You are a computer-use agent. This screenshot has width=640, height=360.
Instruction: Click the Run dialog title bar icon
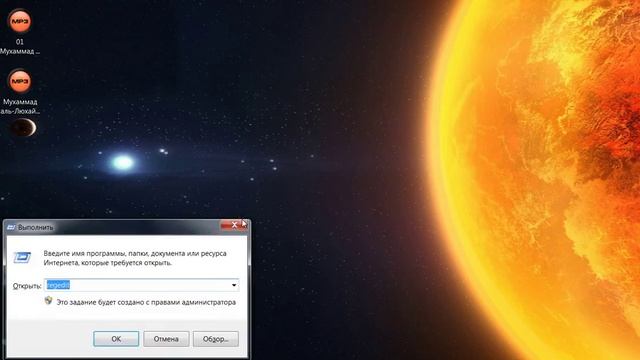[11, 227]
